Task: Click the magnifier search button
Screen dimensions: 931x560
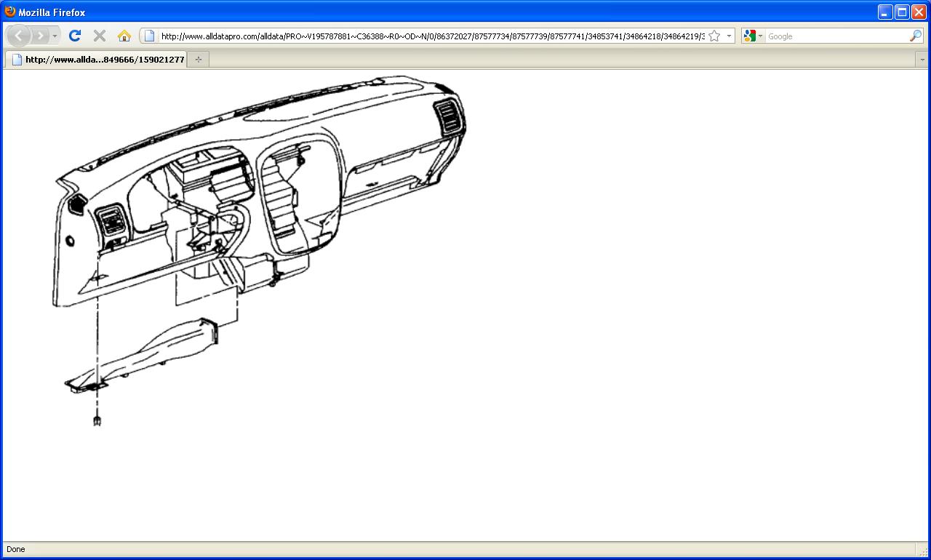Action: 915,36
